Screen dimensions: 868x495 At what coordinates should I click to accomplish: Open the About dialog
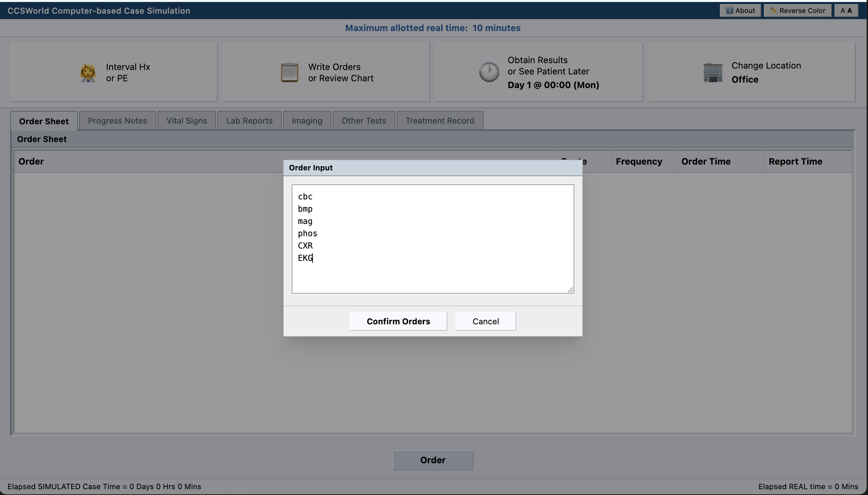tap(740, 11)
